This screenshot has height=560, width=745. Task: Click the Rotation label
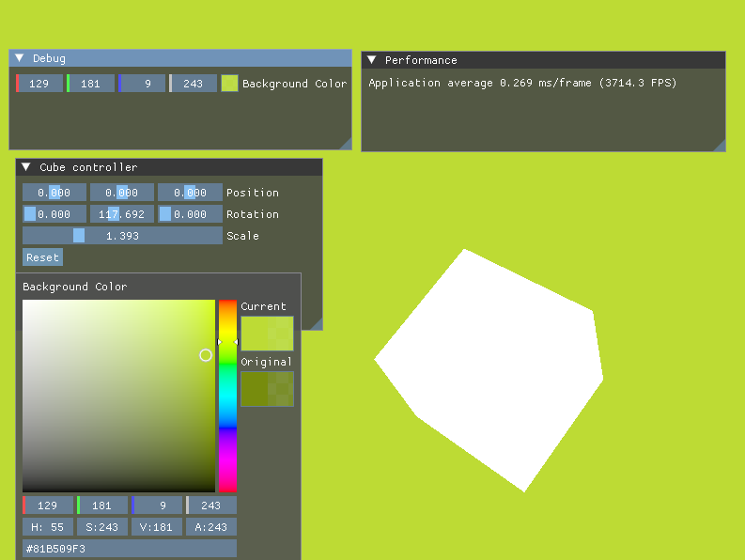pos(253,214)
